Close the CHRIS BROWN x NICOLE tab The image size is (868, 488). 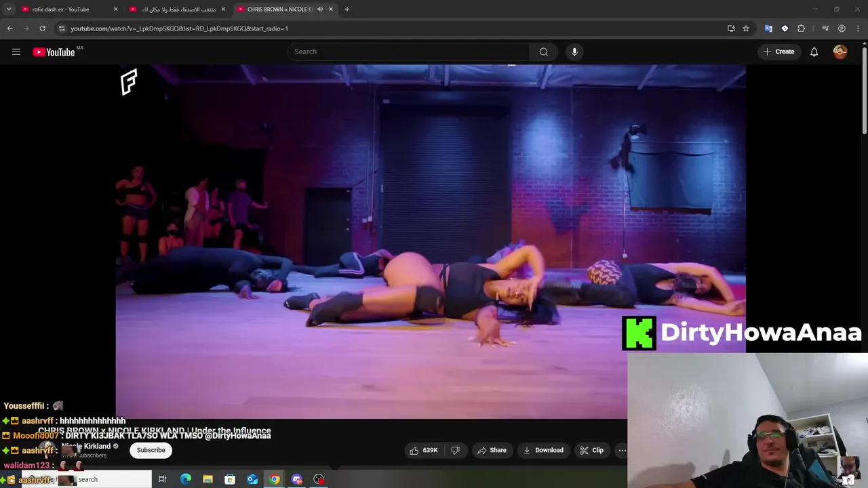coord(331,9)
